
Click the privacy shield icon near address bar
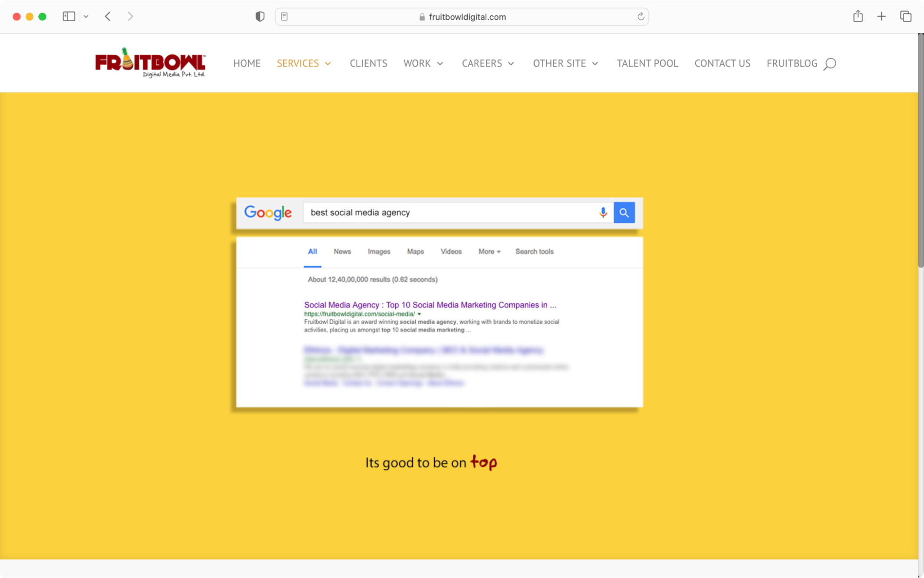(x=260, y=16)
